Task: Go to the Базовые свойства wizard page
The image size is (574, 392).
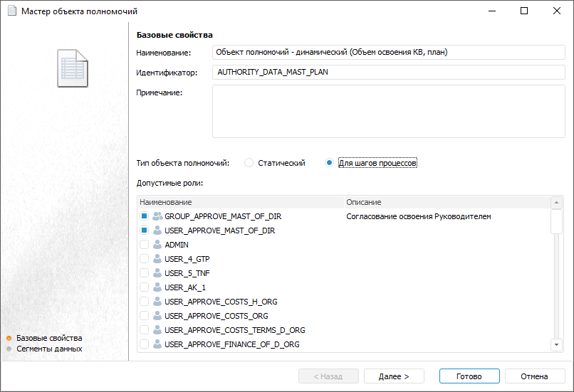Action: point(49,338)
